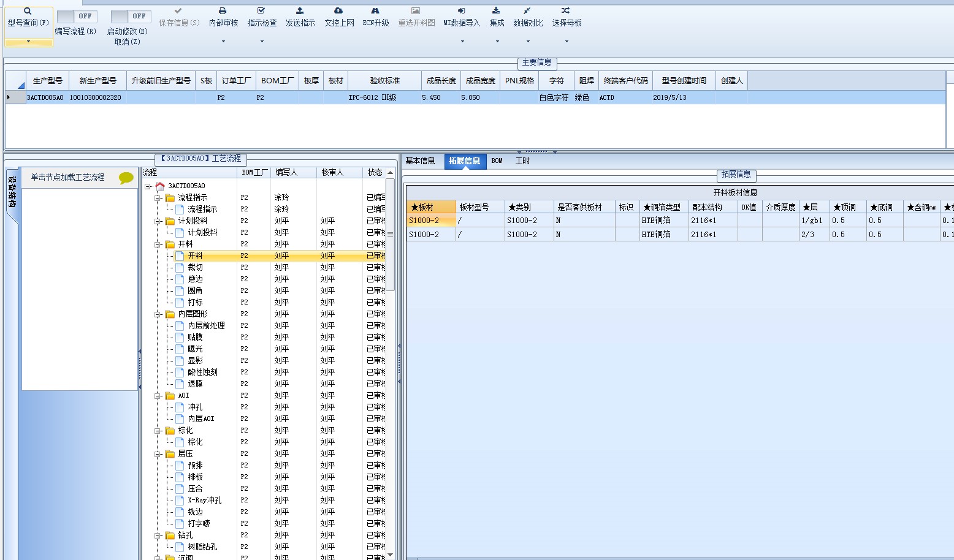Click the 集成 download icon
Screen dimensions: 954x560
[x=496, y=11]
